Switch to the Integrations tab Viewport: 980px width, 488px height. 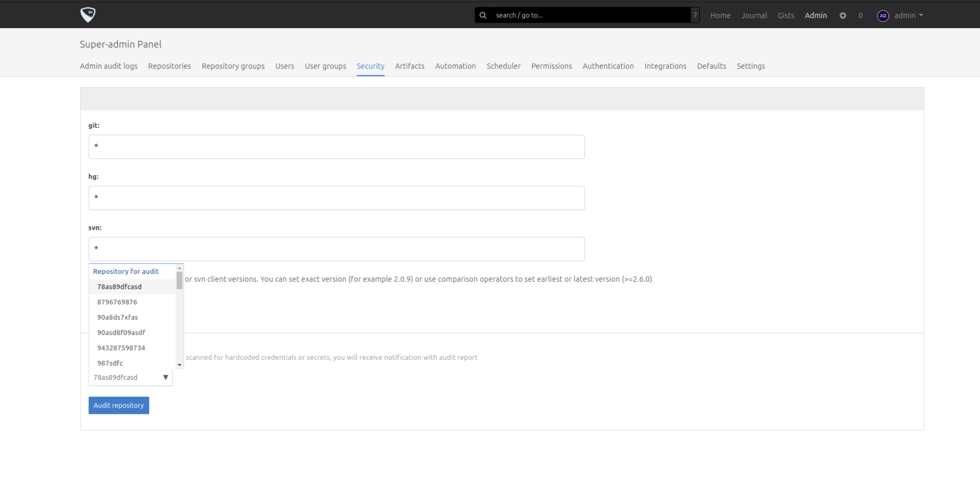point(666,66)
